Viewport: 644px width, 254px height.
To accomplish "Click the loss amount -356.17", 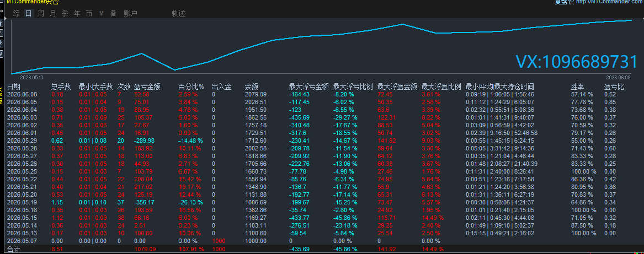I will pos(145,202).
